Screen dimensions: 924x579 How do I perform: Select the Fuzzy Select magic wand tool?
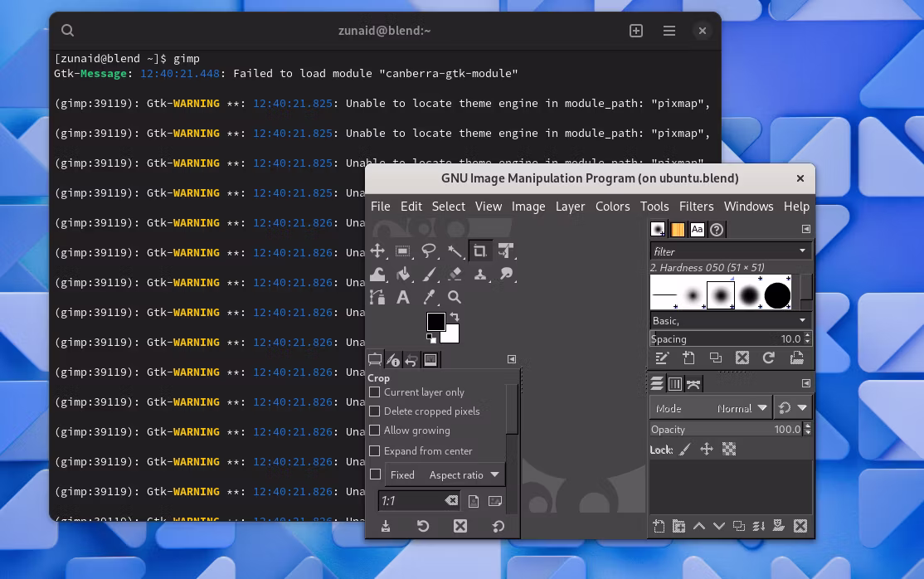point(455,251)
